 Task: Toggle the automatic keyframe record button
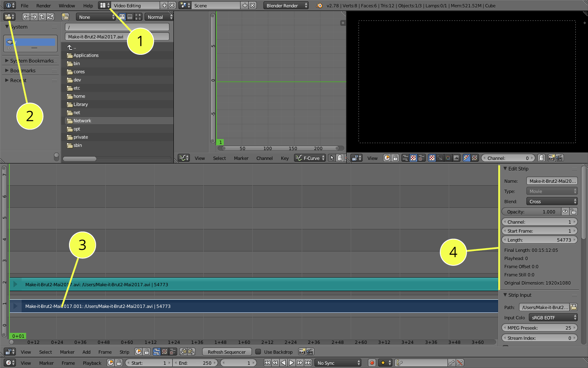point(372,363)
